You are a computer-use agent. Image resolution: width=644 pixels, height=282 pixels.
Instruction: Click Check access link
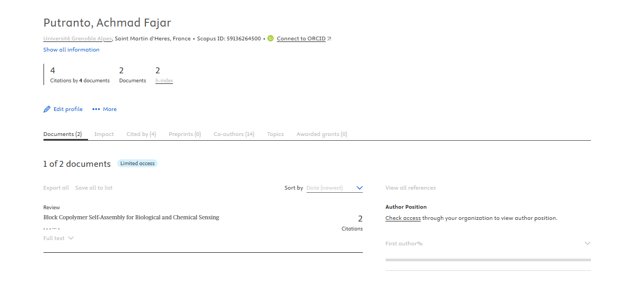click(403, 218)
